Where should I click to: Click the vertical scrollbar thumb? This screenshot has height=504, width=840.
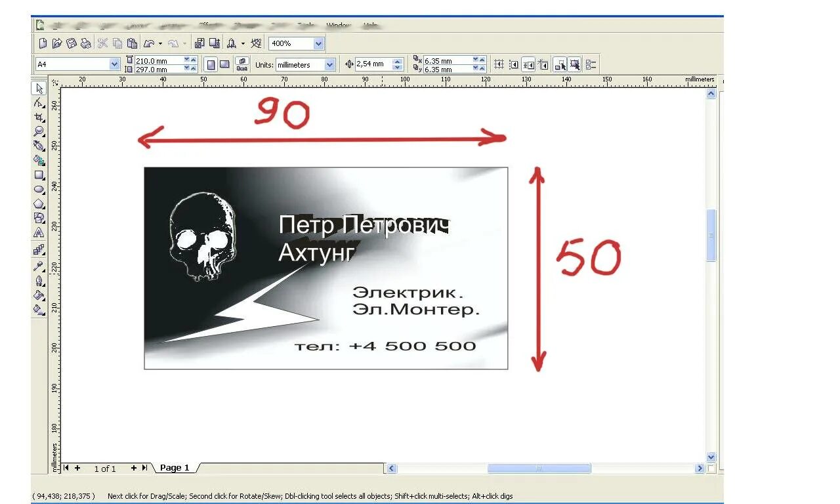coord(711,235)
